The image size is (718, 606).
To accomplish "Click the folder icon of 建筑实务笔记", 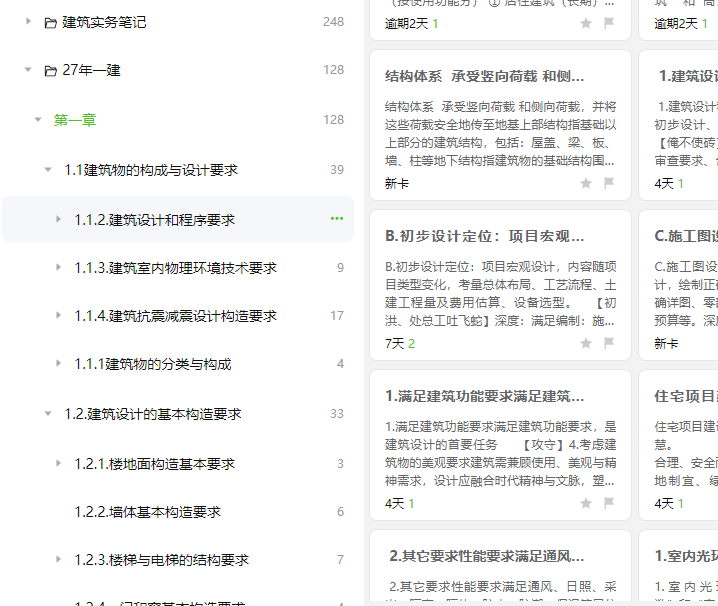I will tap(50, 23).
